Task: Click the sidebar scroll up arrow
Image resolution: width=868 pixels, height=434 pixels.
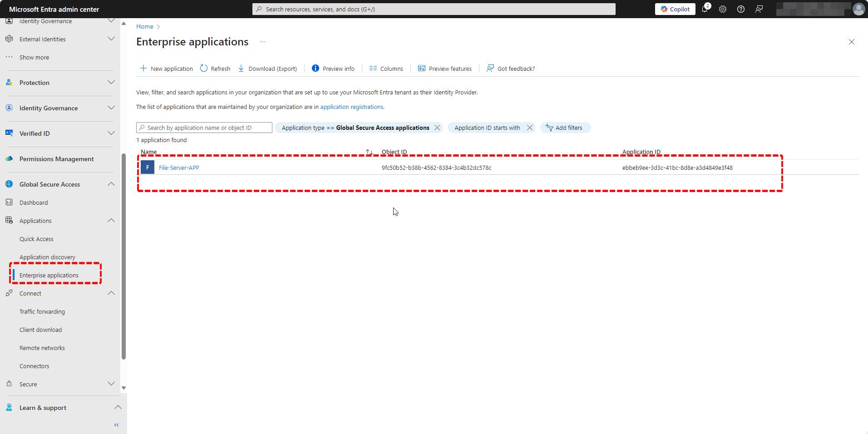Action: [123, 24]
